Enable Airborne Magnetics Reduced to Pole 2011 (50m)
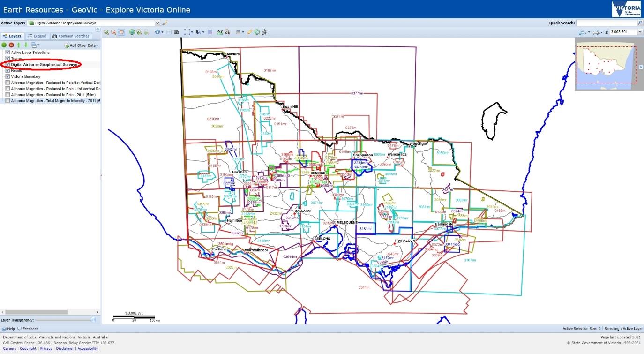 point(7,95)
